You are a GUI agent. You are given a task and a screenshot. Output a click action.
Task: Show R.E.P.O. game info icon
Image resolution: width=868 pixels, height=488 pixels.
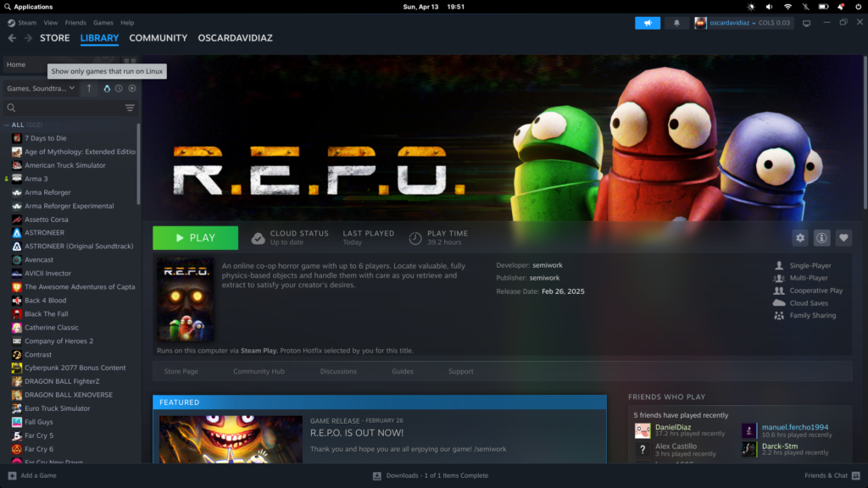pos(821,238)
